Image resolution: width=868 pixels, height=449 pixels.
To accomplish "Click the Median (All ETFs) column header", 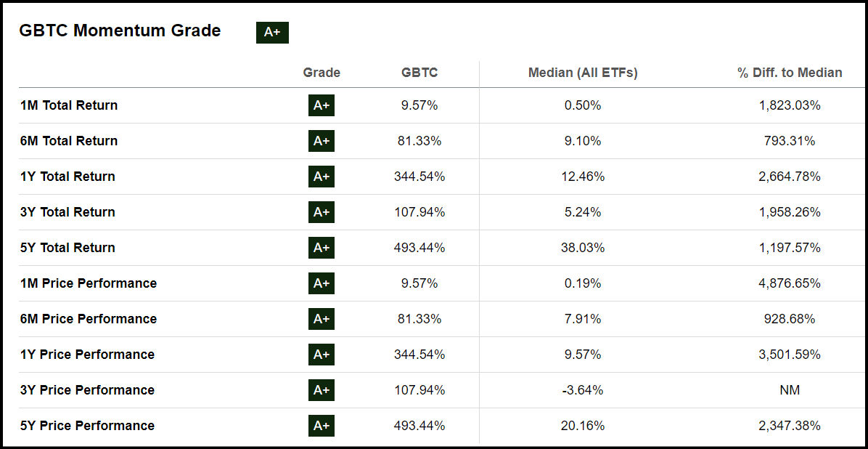I will 583,73.
